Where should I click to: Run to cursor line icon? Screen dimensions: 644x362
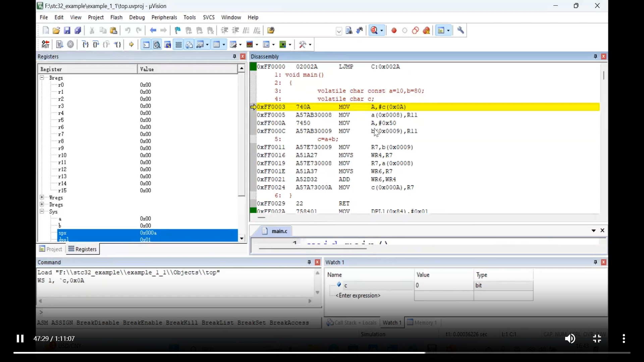[117, 45]
